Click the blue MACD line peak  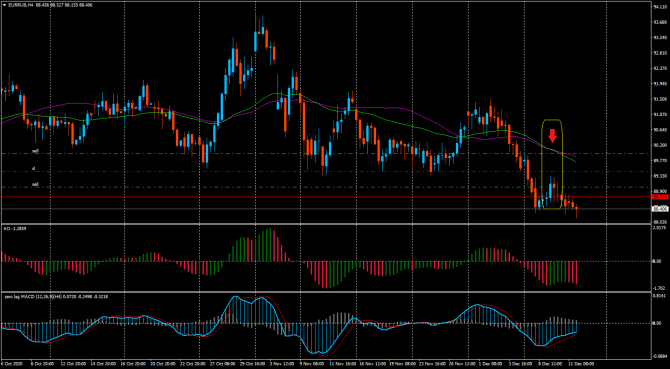(x=235, y=297)
